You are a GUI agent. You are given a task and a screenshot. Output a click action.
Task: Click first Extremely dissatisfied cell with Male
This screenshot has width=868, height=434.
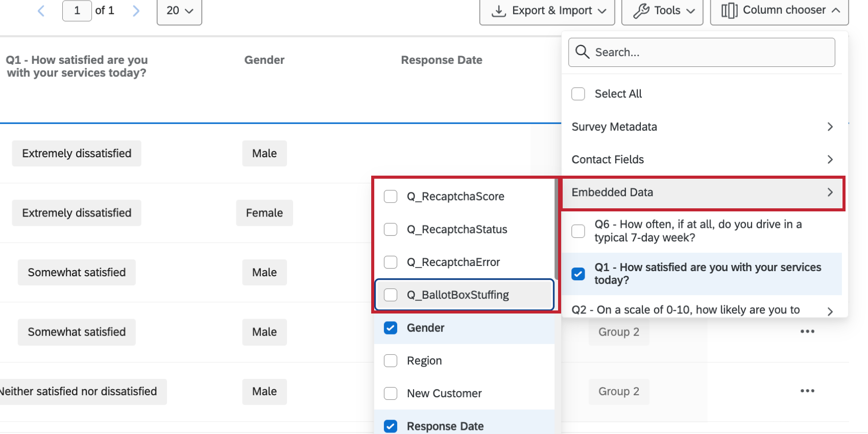click(x=77, y=153)
